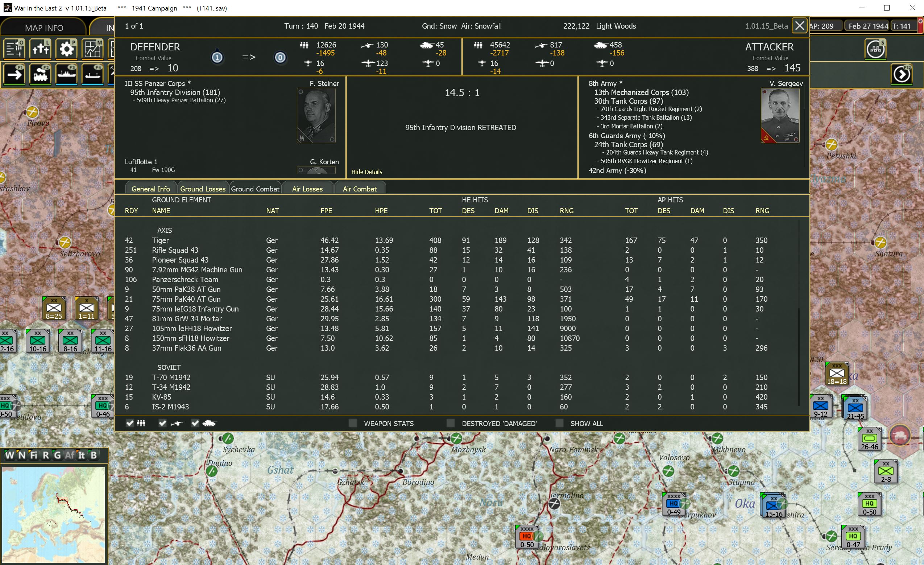
Task: Click the next-unit arrow icon (F12)
Action: pyautogui.click(x=902, y=74)
